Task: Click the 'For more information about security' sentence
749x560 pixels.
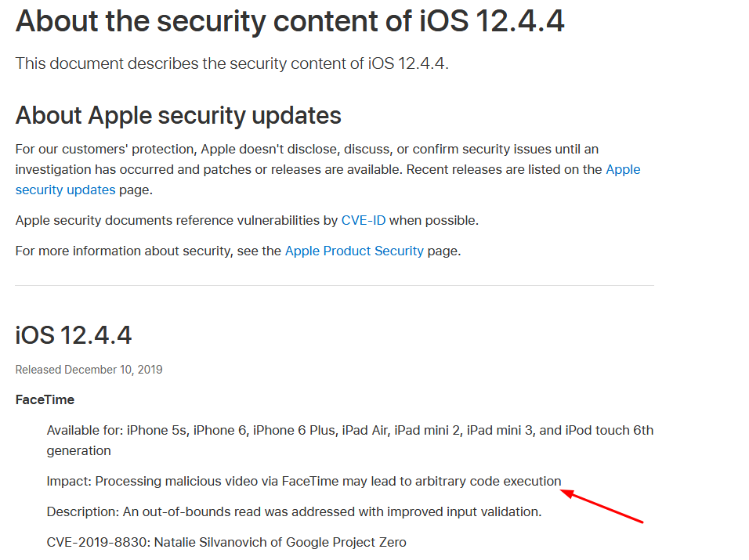Action: point(238,251)
